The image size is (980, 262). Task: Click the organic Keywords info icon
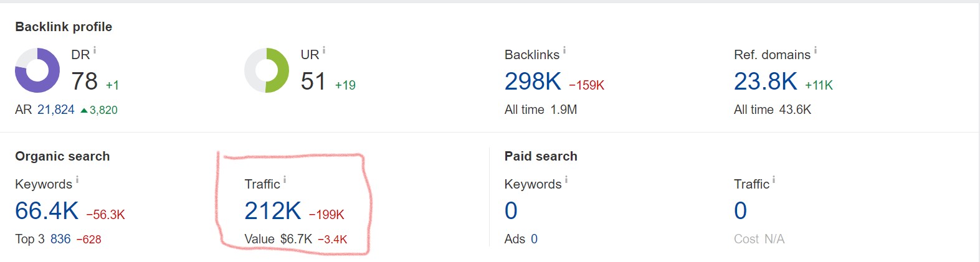click(77, 180)
